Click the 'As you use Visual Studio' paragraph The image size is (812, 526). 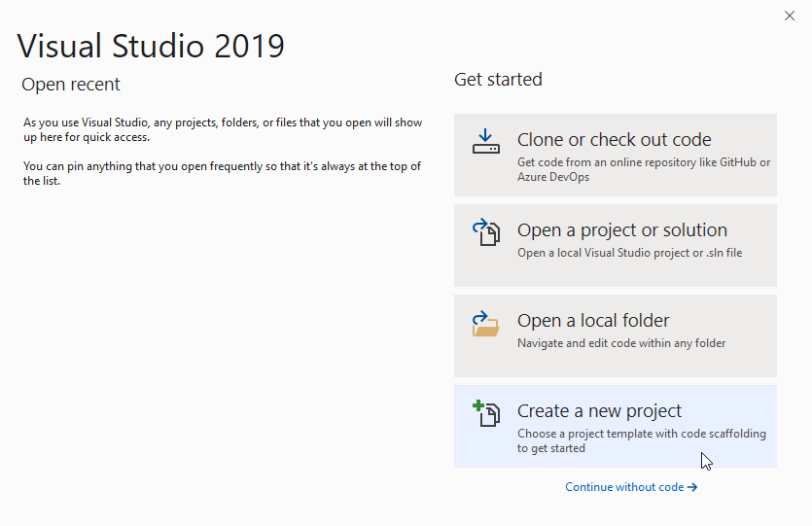pyautogui.click(x=222, y=129)
